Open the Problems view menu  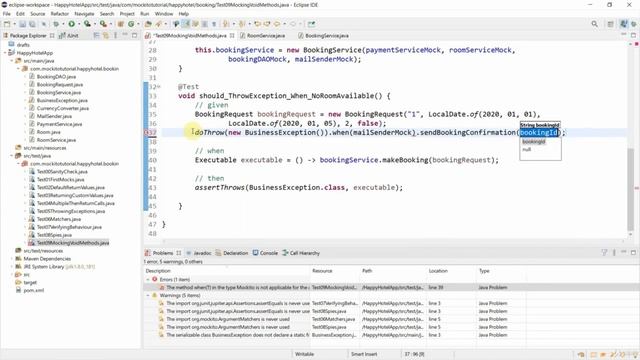[x=614, y=253]
